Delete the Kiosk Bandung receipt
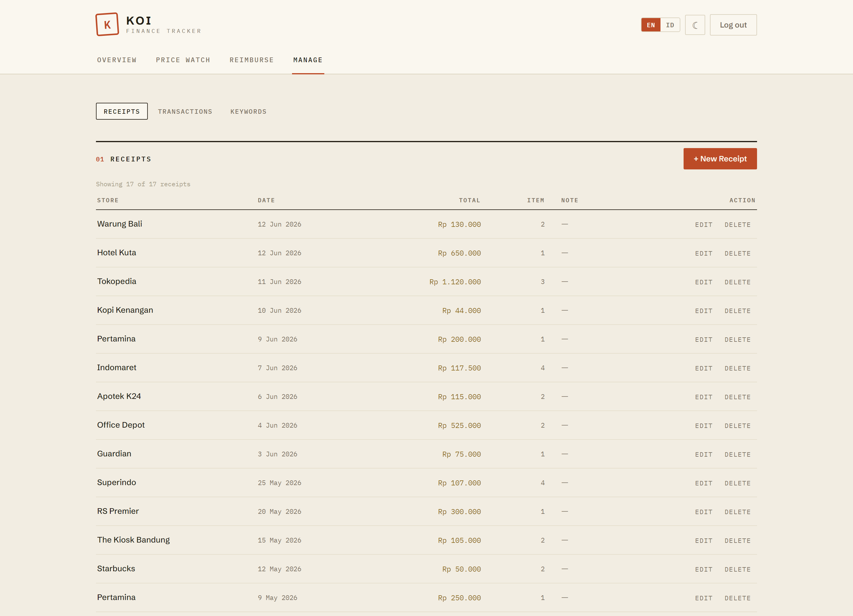 click(x=737, y=541)
